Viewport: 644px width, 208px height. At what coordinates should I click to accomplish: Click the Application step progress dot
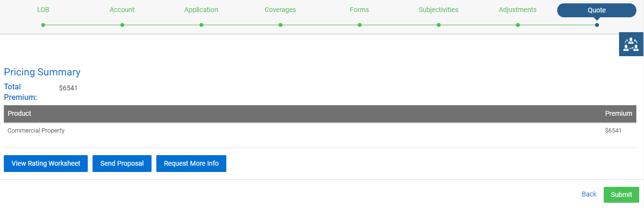pos(201,25)
